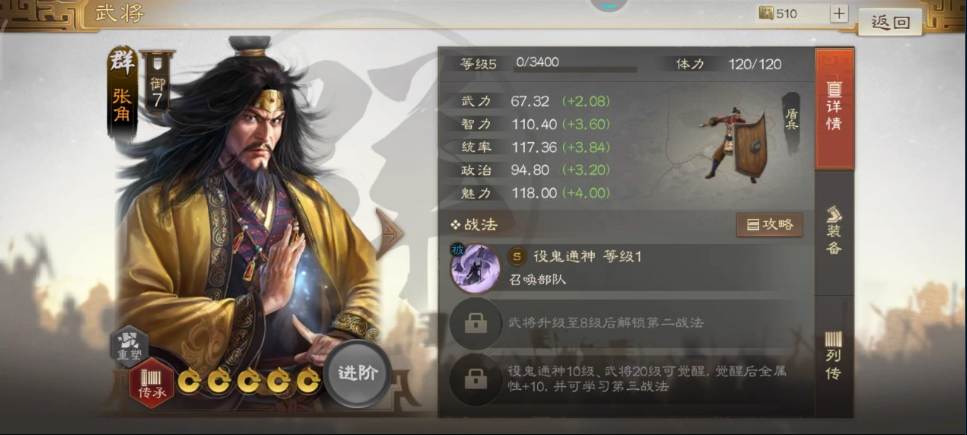Open the 重塑 reshape icon

click(x=130, y=346)
